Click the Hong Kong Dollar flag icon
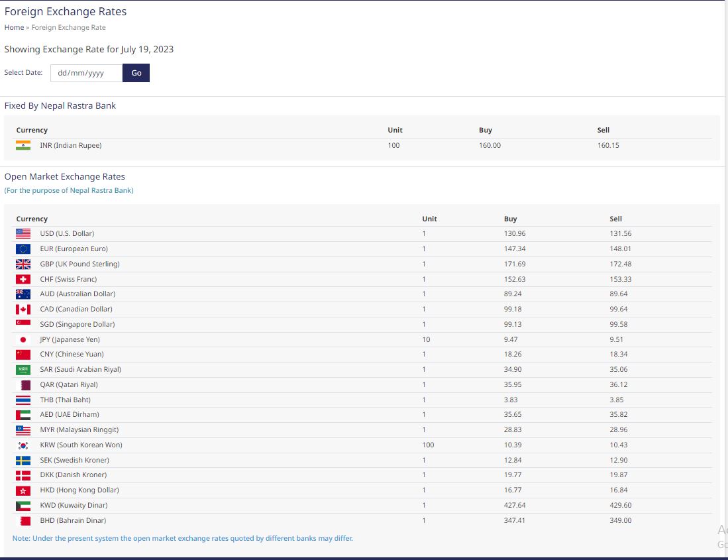 click(x=23, y=490)
